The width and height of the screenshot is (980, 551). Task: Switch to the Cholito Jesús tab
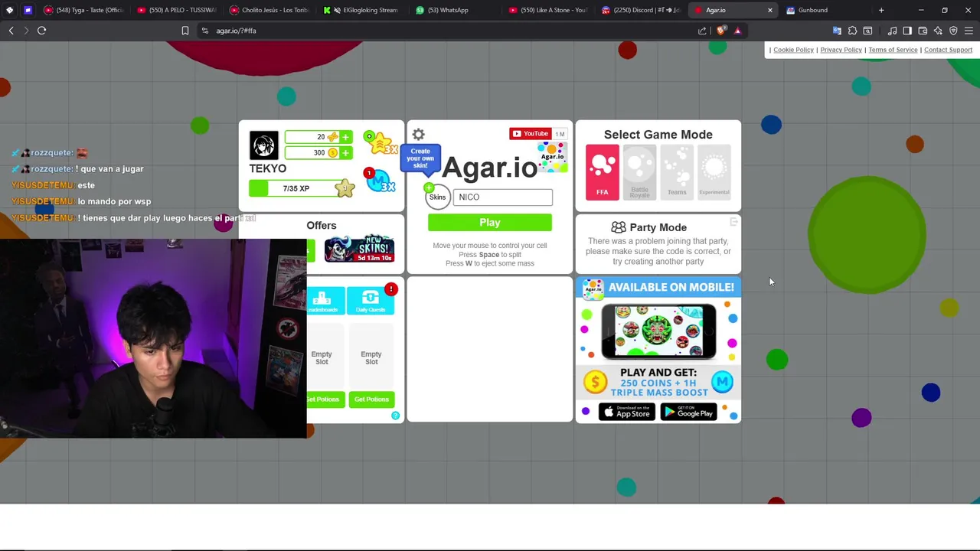[x=269, y=10]
